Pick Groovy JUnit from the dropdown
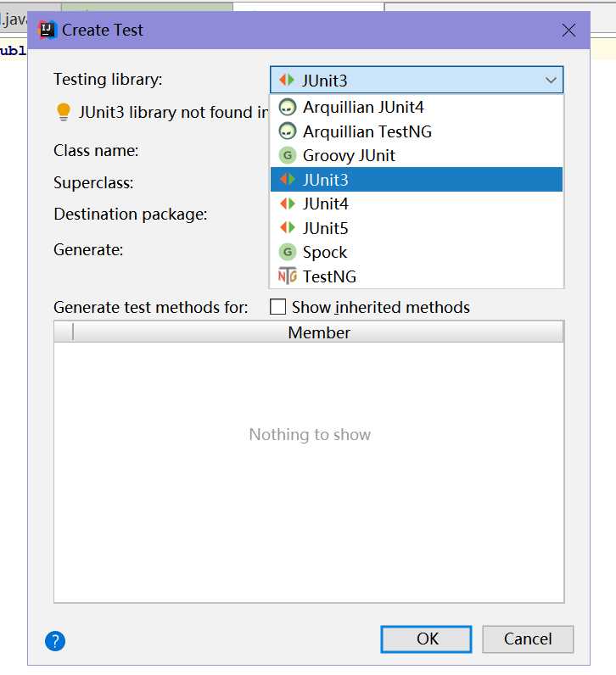The width and height of the screenshot is (616, 675). click(x=416, y=155)
